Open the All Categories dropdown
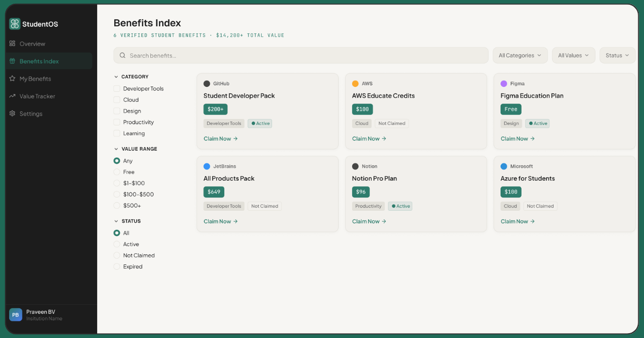Screen dimensions: 644x338 [x=519, y=55]
